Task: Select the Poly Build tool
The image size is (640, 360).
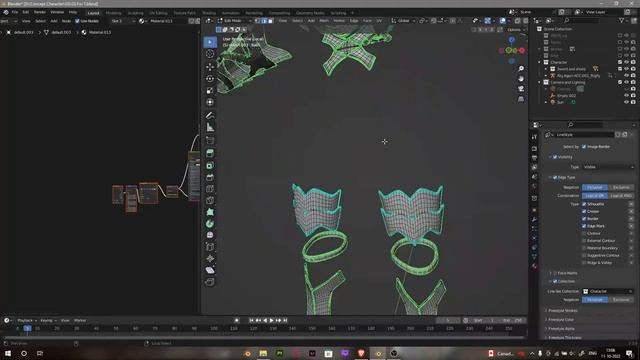Action: click(x=210, y=212)
